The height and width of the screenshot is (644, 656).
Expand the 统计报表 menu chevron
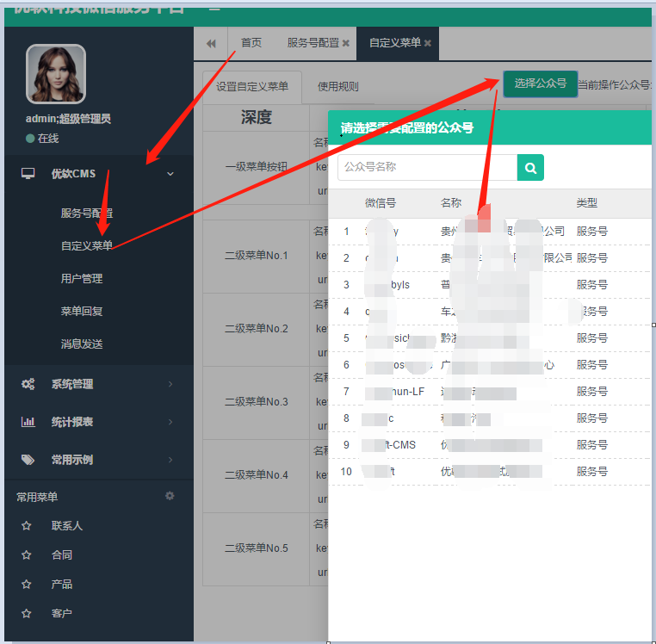170,421
